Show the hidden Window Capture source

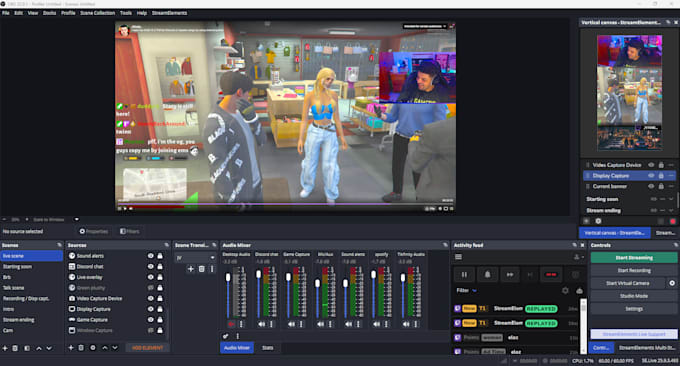(x=150, y=330)
